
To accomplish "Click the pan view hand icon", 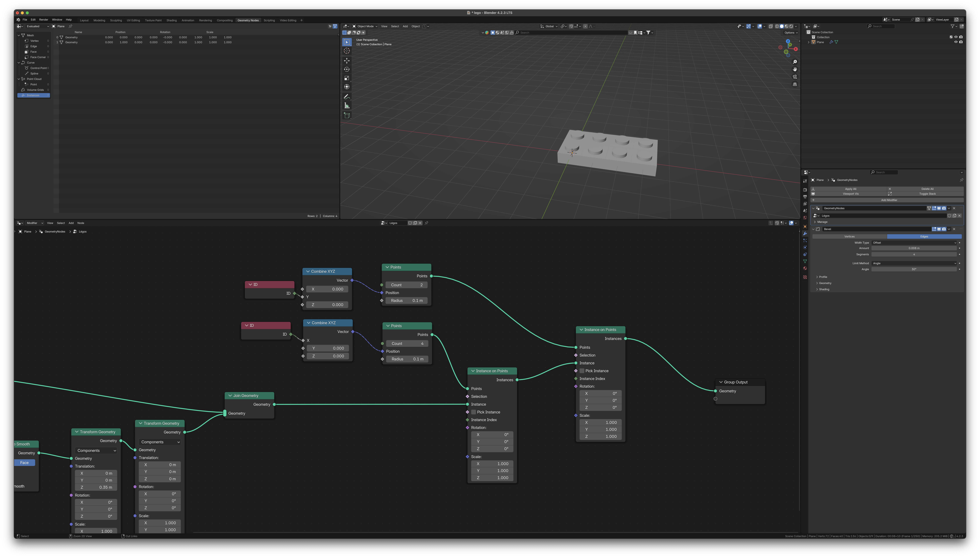I will 795,69.
